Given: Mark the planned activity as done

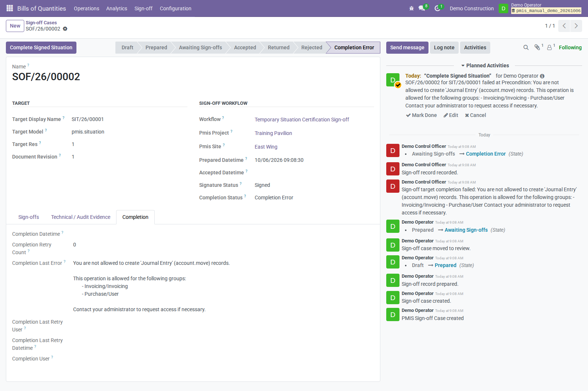Looking at the screenshot, I should (x=422, y=115).
